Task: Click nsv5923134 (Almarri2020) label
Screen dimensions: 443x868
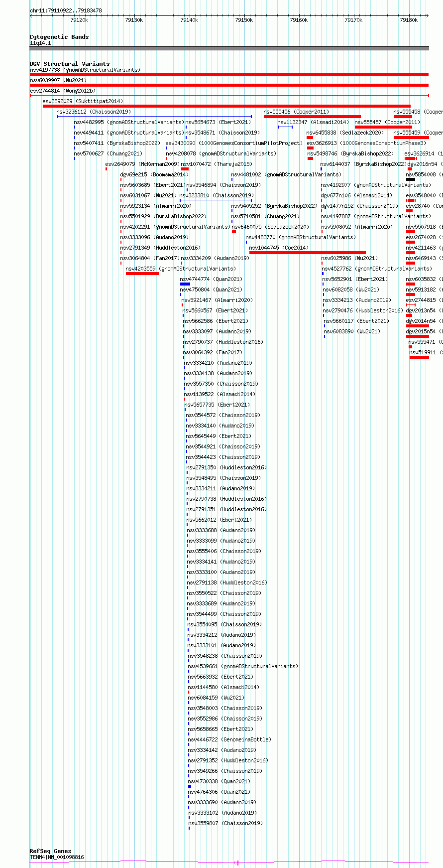Action: click(x=156, y=206)
